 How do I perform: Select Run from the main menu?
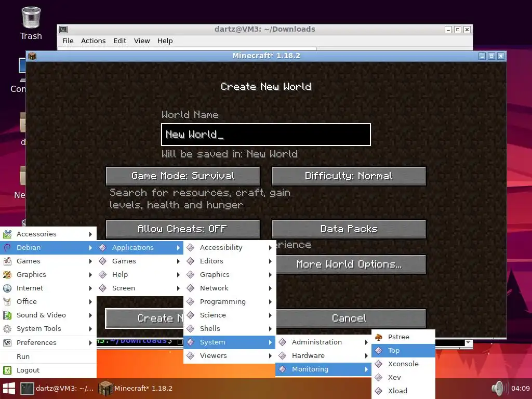tap(48, 356)
